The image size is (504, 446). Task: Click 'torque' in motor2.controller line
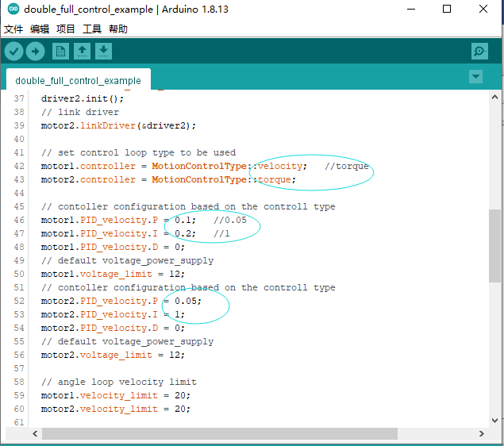[x=274, y=179]
